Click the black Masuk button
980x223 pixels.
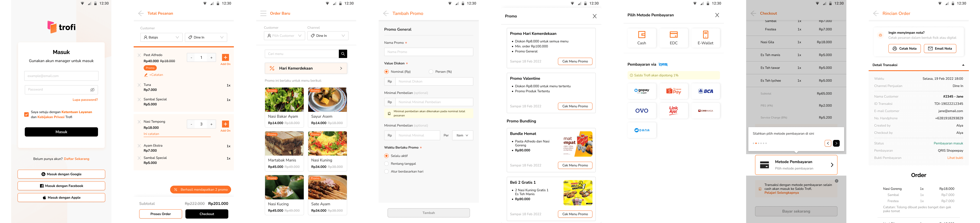[x=61, y=132]
